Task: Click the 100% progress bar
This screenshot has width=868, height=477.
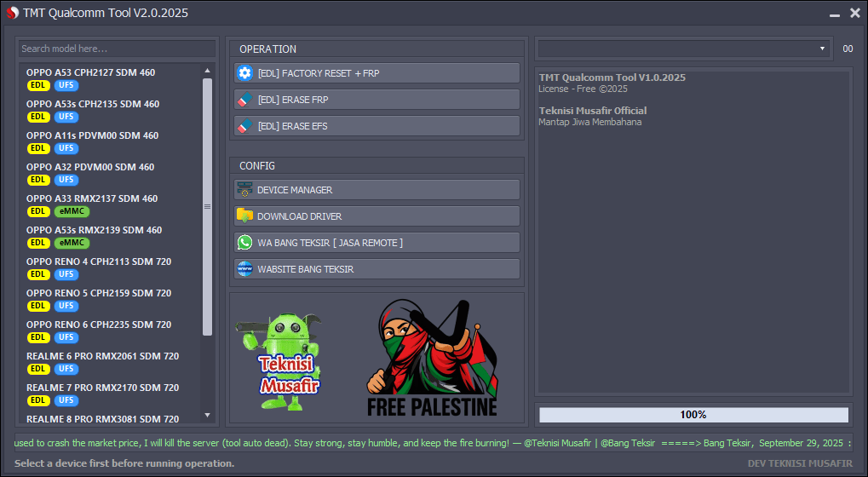Action: tap(693, 415)
